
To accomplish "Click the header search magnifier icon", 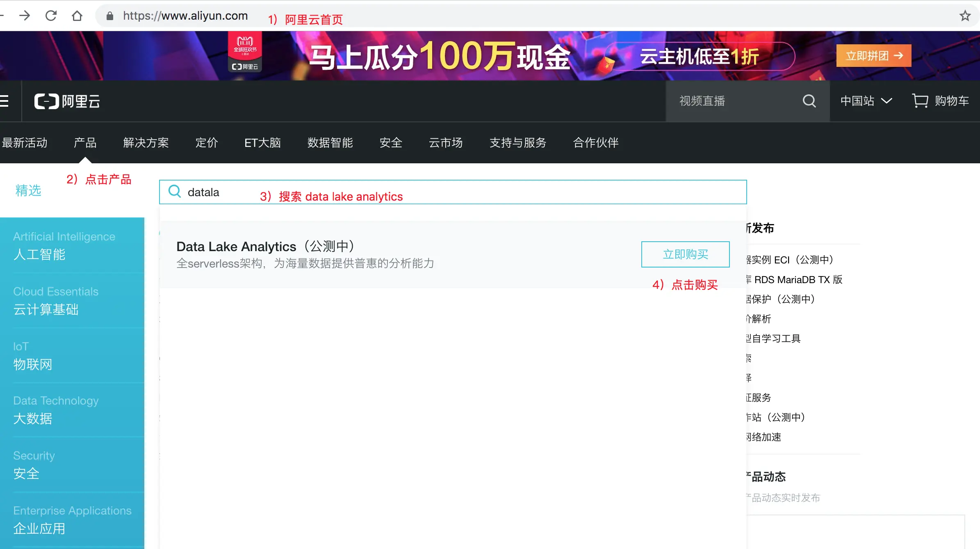I will [809, 101].
